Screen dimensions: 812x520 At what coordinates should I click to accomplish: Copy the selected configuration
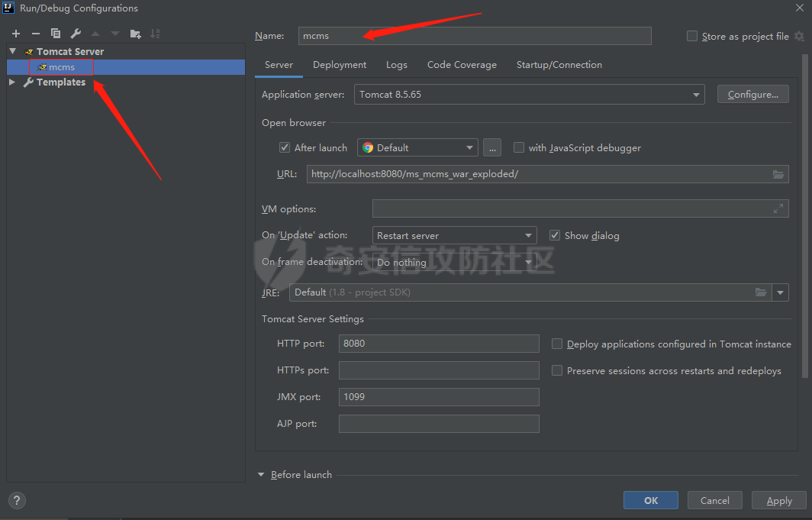(56, 34)
